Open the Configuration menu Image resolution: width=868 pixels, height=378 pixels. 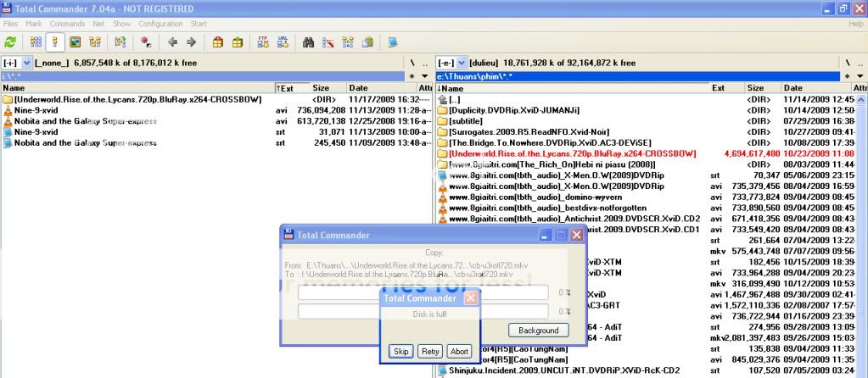coord(160,24)
